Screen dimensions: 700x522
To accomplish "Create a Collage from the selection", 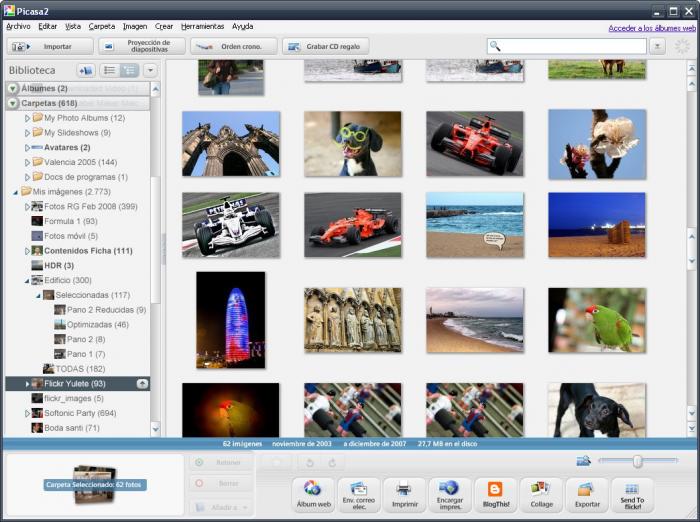I will click(x=541, y=494).
